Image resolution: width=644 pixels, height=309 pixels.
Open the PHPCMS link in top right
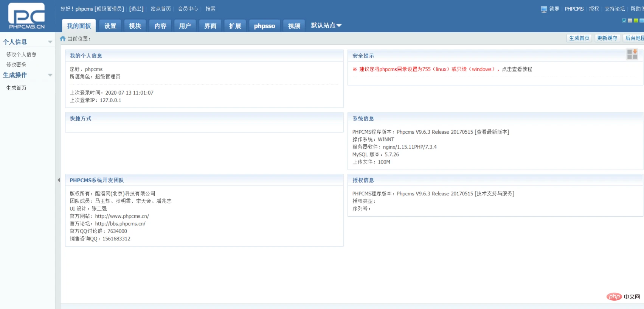[x=574, y=9]
